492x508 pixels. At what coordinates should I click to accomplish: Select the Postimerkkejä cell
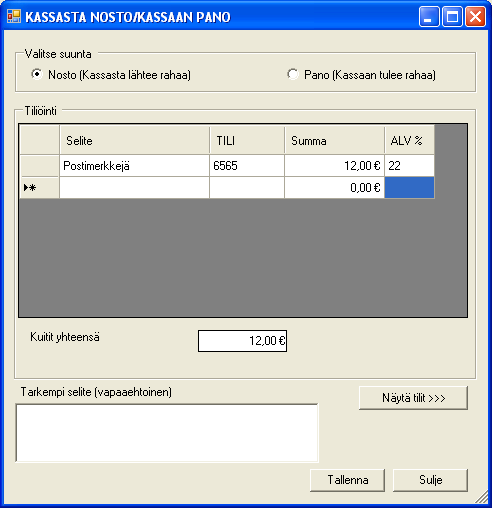(134, 166)
